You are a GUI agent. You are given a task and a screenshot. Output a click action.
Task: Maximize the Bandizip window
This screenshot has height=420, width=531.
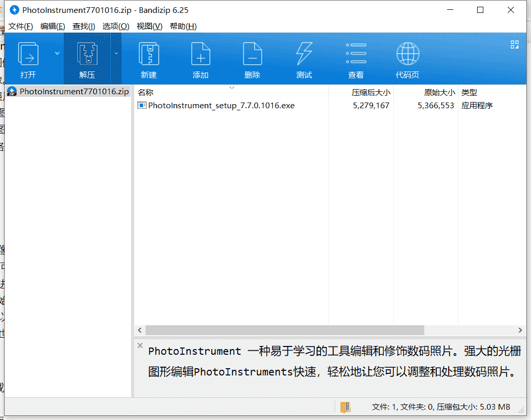coord(480,10)
